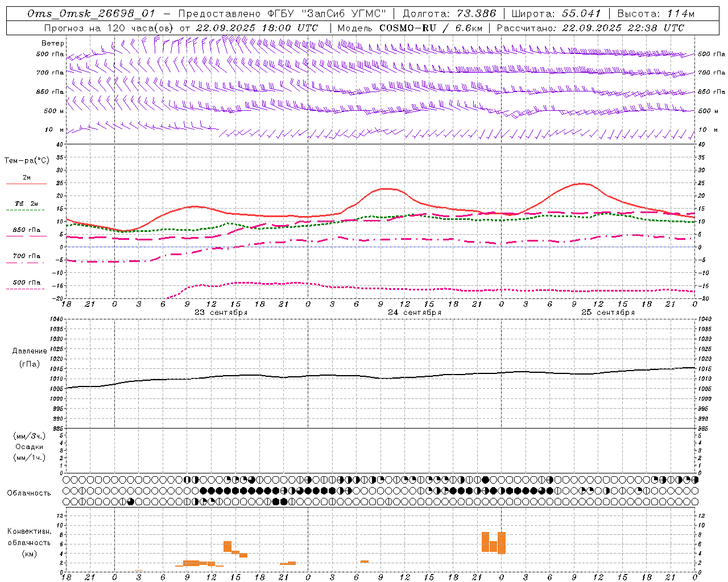Click the Высота: 114м header field

pyautogui.click(x=656, y=14)
